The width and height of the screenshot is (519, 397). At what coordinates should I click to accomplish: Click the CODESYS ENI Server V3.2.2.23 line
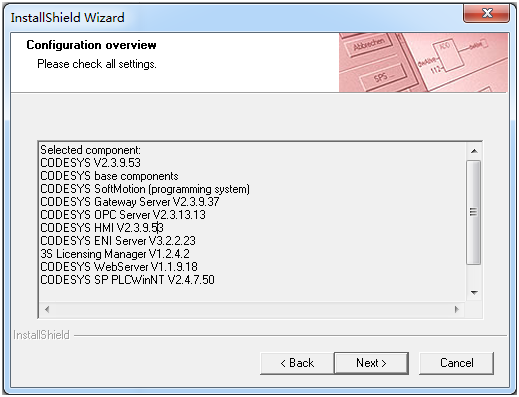(x=118, y=241)
